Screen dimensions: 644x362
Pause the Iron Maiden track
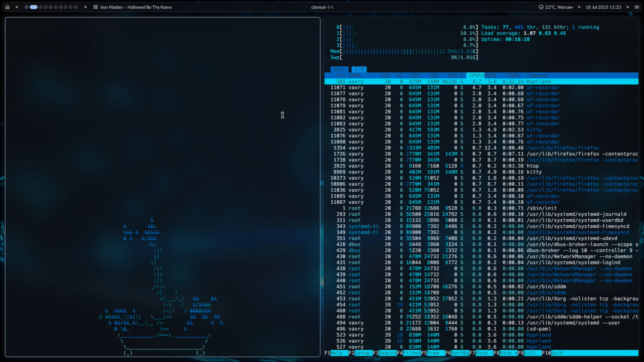point(96,7)
